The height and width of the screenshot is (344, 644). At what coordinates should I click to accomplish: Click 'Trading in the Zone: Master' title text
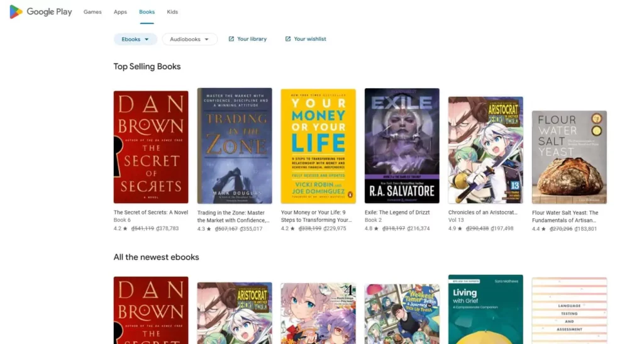point(231,213)
